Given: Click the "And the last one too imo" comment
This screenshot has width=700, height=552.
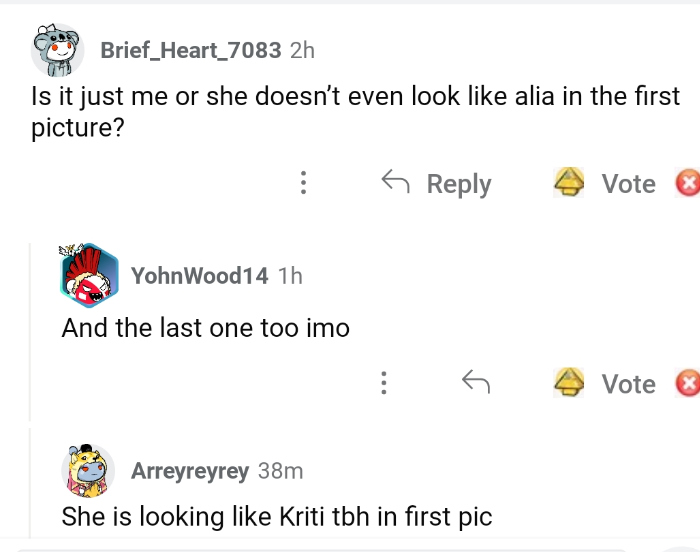Looking at the screenshot, I should pos(205,327).
